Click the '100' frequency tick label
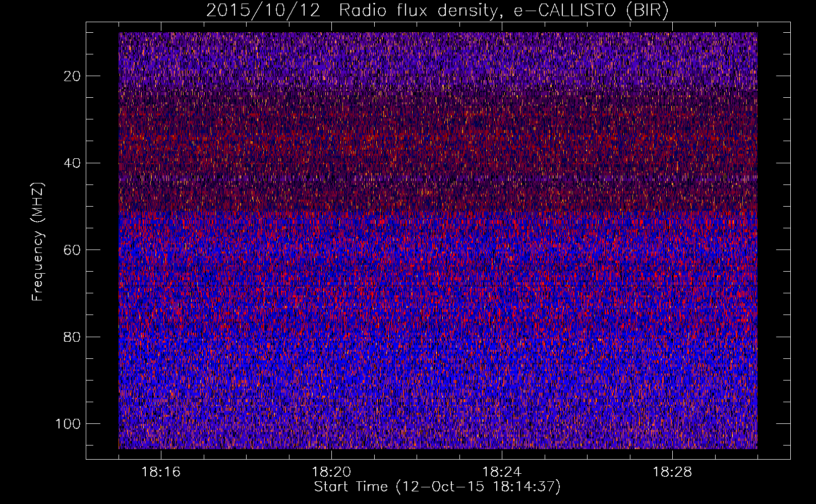Image resolution: width=816 pixels, height=504 pixels. [68, 424]
